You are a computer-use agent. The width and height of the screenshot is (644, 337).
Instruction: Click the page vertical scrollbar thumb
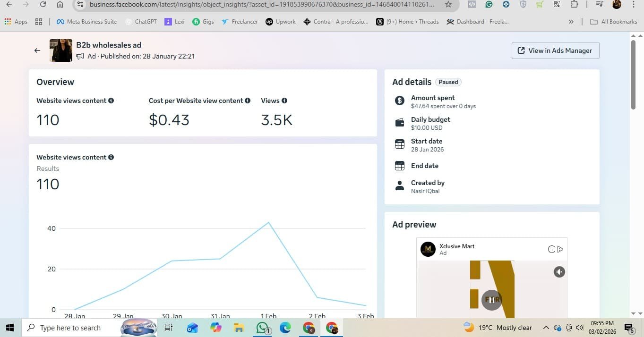(634, 75)
